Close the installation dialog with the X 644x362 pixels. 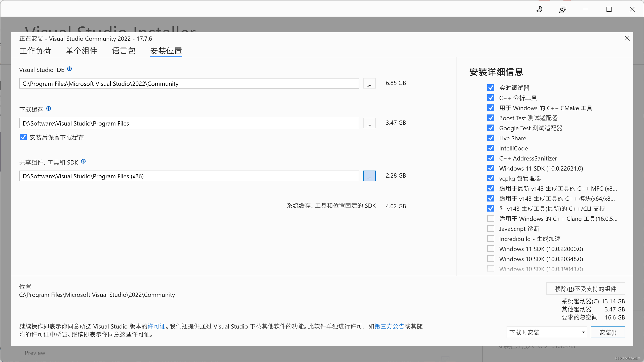point(627,38)
